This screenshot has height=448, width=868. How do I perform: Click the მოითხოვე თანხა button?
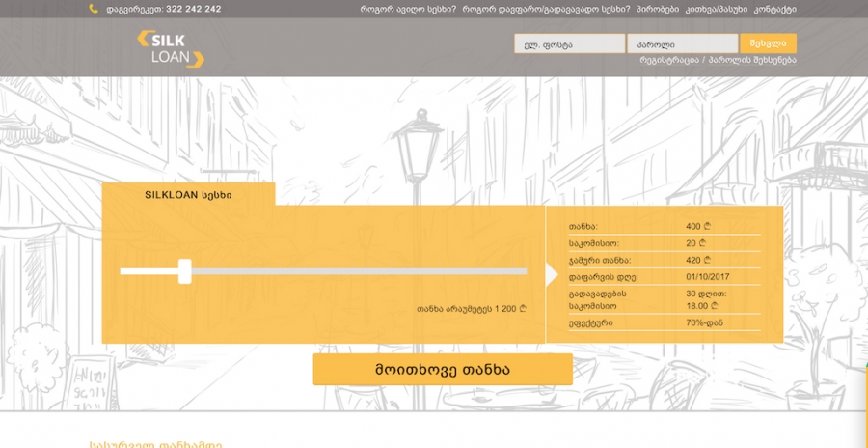[443, 369]
